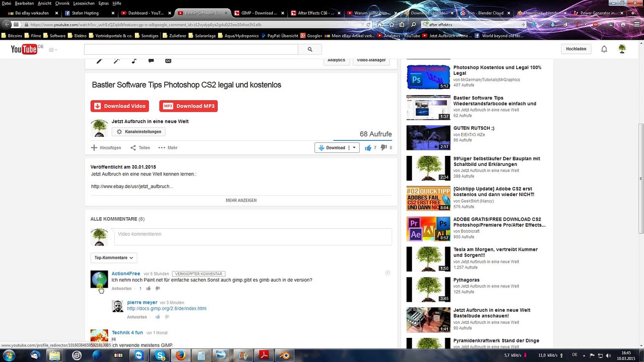644x362 pixels.
Task: Click Teilen to share the video
Action: pyautogui.click(x=140, y=148)
